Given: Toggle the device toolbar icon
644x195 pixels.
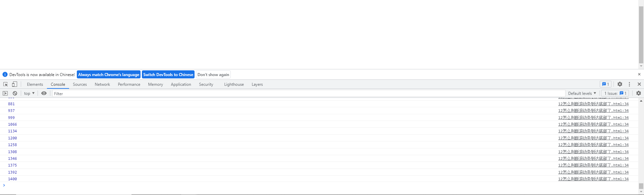Looking at the screenshot, I should click(x=14, y=84).
